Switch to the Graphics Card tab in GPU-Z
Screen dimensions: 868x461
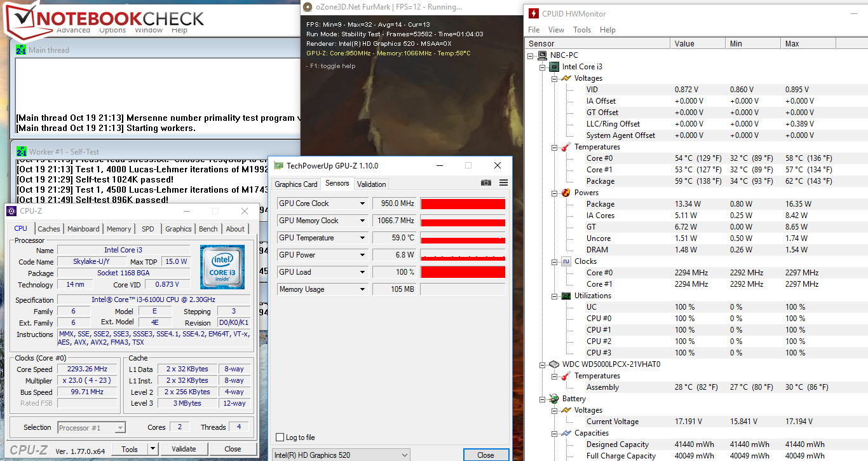point(295,184)
